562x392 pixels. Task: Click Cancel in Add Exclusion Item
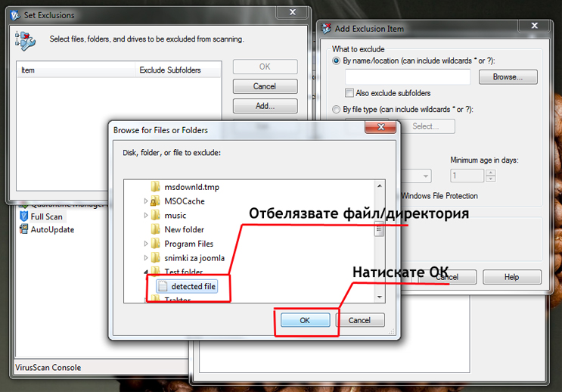447,277
